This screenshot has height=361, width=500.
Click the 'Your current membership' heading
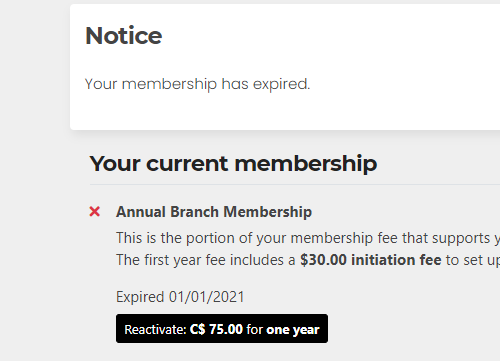[233, 164]
